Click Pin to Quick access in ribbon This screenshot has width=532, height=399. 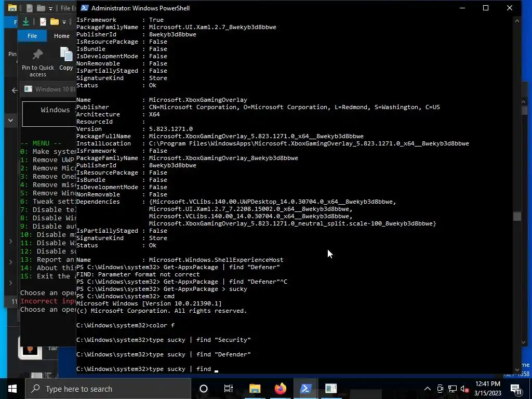coord(37,63)
